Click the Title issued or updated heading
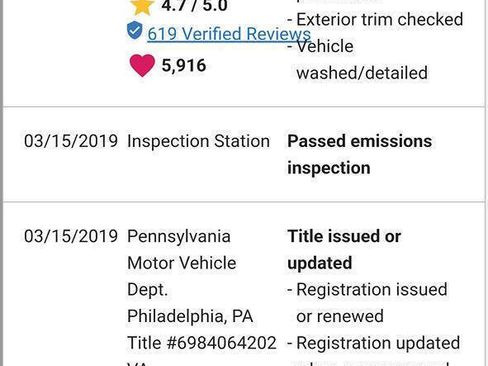Image resolution: width=488 pixels, height=366 pixels. (344, 249)
